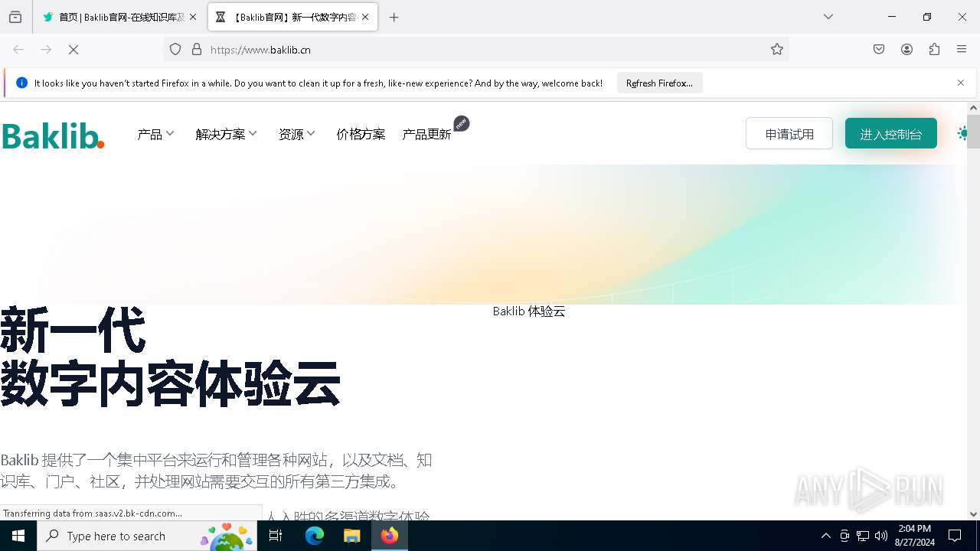Open the Windows Start menu
This screenshot has height=551, width=980.
pos(18,536)
